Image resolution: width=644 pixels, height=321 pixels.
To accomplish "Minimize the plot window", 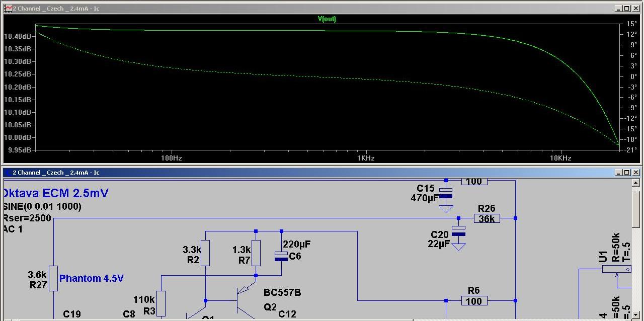I will coord(618,9).
